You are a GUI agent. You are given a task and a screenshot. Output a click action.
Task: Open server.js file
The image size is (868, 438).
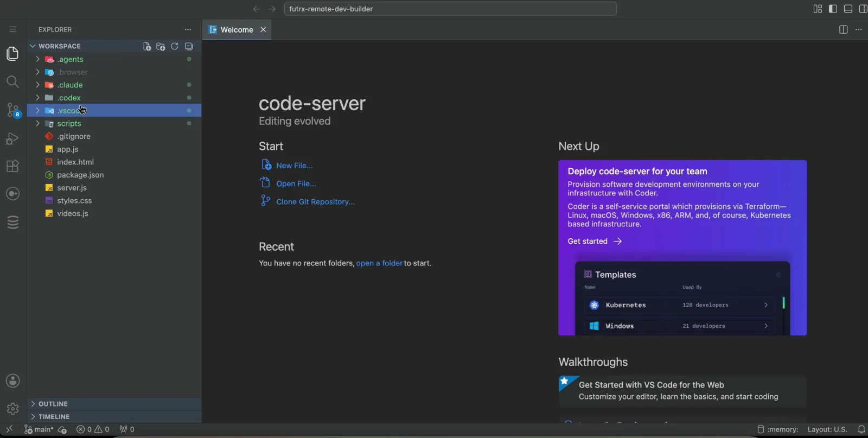point(114,188)
